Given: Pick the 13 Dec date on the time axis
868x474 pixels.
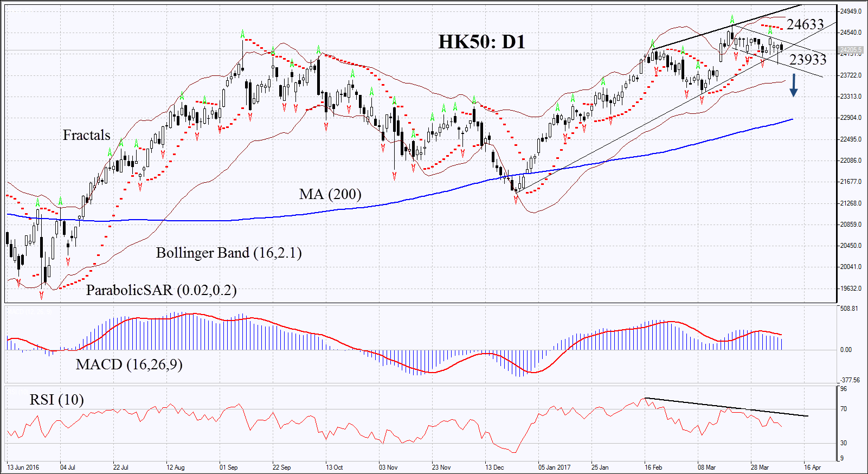Looking at the screenshot, I should (x=494, y=467).
